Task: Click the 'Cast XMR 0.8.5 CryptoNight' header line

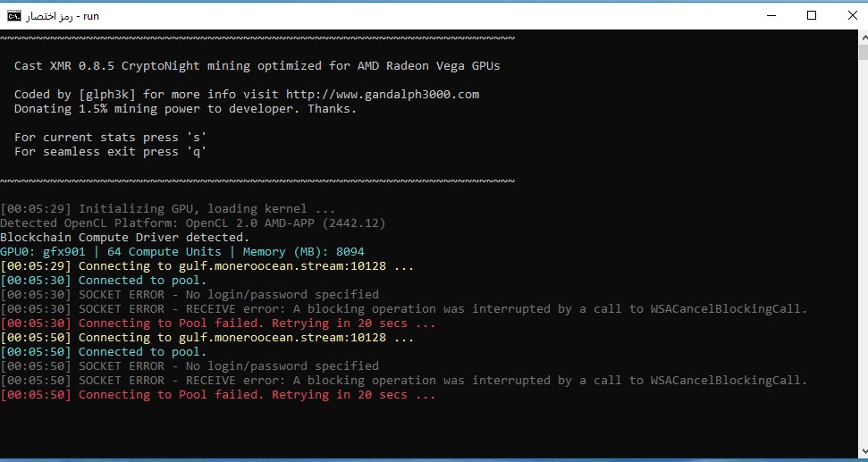Action: click(257, 66)
